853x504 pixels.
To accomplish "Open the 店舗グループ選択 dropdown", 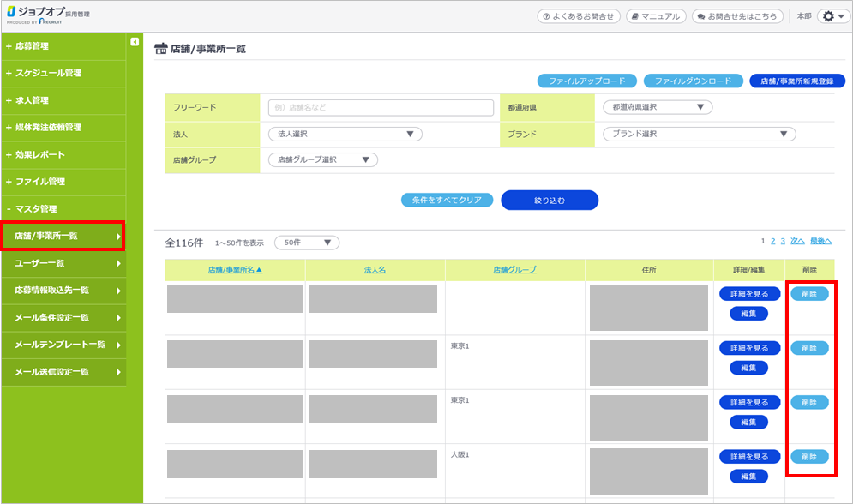I will [322, 159].
